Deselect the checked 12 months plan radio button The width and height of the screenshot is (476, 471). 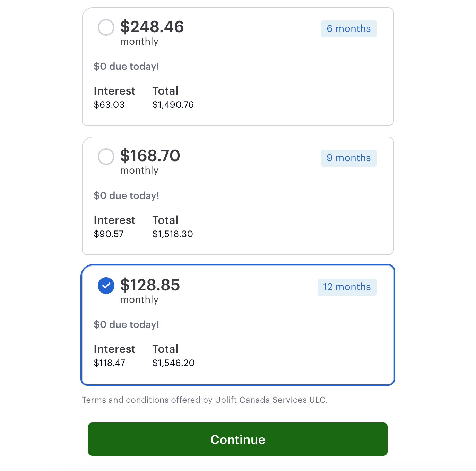pos(106,286)
